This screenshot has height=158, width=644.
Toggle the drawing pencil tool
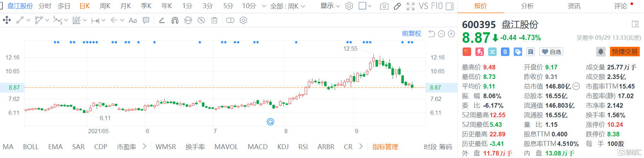pyautogui.click(x=397, y=6)
